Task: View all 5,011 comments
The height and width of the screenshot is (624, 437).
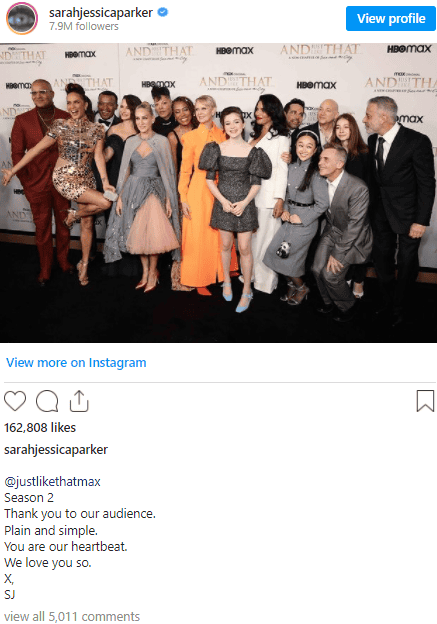Action: 72,616
